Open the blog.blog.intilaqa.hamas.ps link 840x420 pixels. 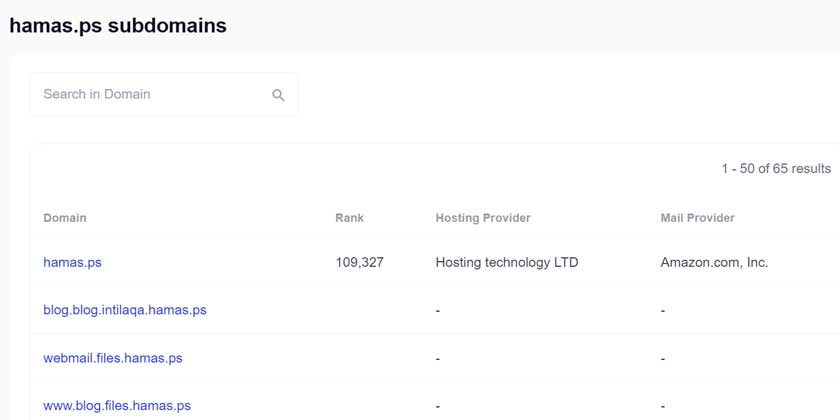[x=125, y=310]
